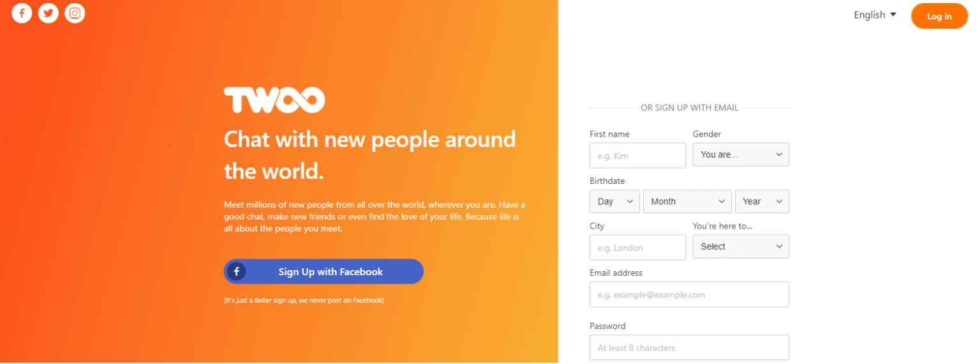Focus the Password input box

coord(689,347)
